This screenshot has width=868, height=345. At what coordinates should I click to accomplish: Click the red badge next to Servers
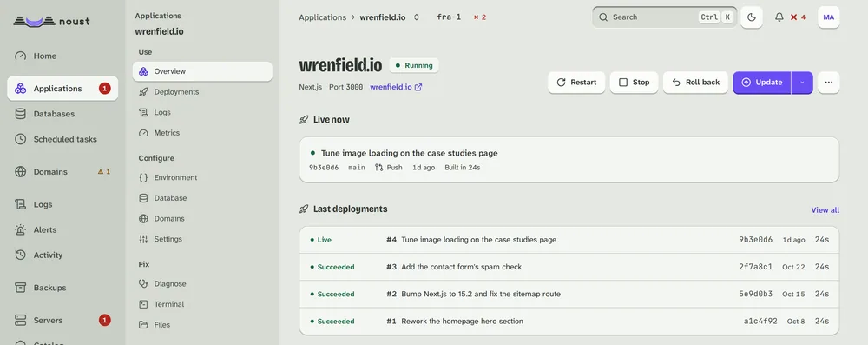105,320
